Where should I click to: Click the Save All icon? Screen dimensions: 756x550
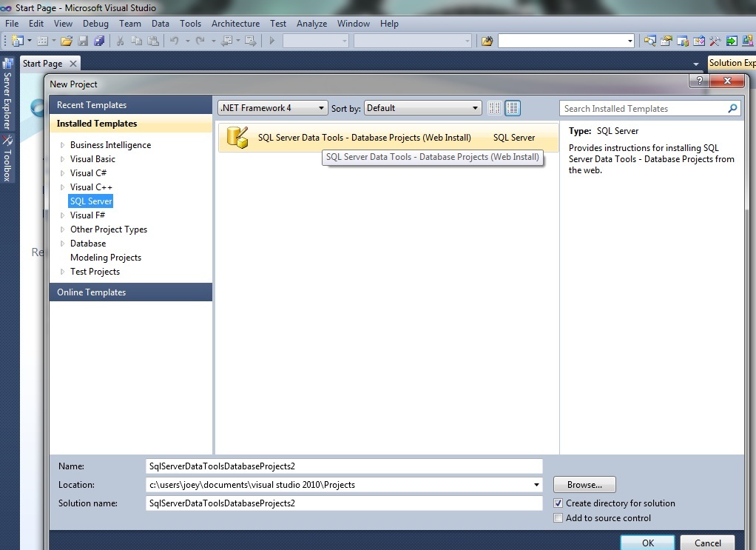click(x=99, y=41)
